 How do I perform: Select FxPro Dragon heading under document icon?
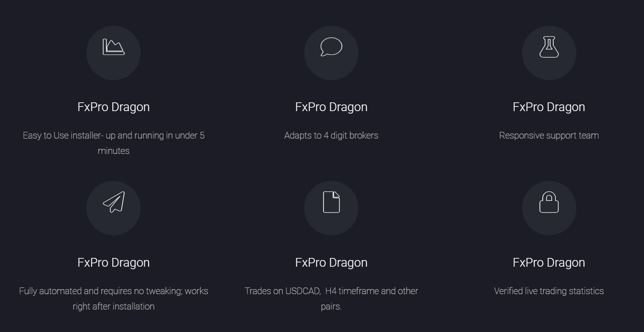(x=331, y=263)
